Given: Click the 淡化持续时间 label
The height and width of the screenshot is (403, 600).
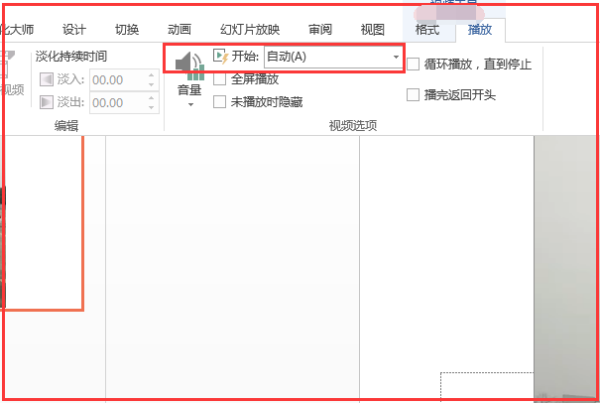Looking at the screenshot, I should pos(71,57).
